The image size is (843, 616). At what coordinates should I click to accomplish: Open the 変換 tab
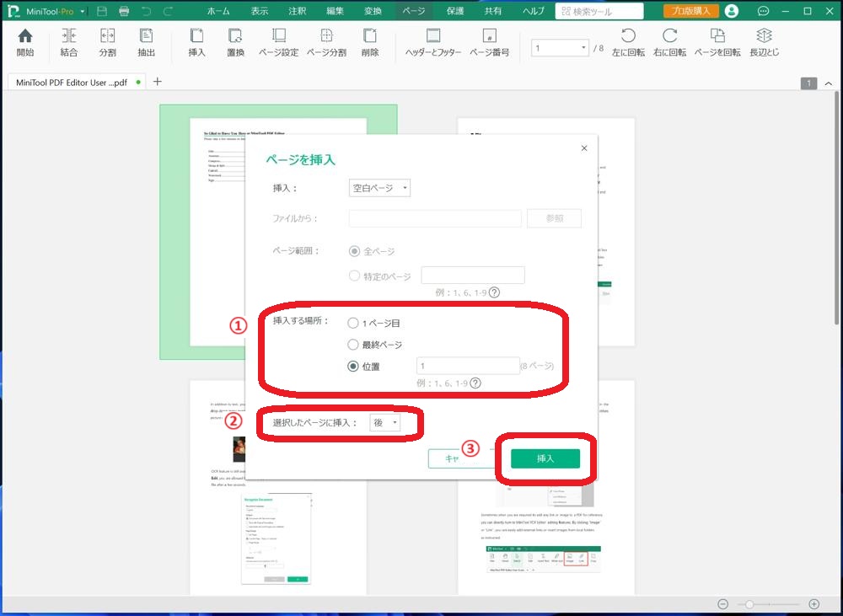[x=373, y=11]
